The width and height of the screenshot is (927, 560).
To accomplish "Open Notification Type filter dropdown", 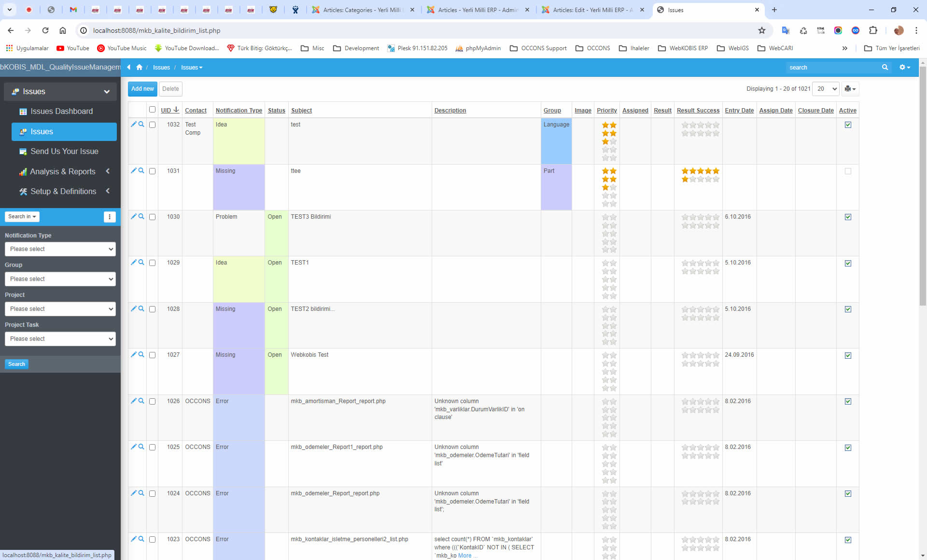I will click(60, 249).
